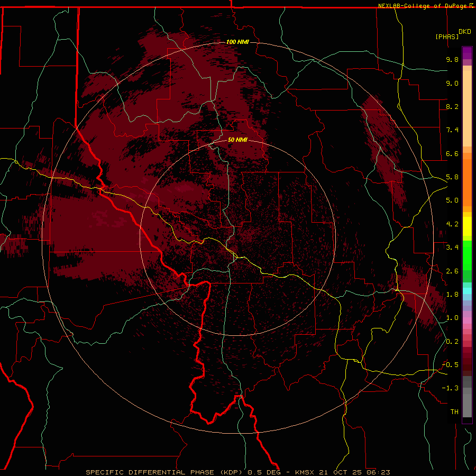Click the TH threshold label

tap(454, 412)
